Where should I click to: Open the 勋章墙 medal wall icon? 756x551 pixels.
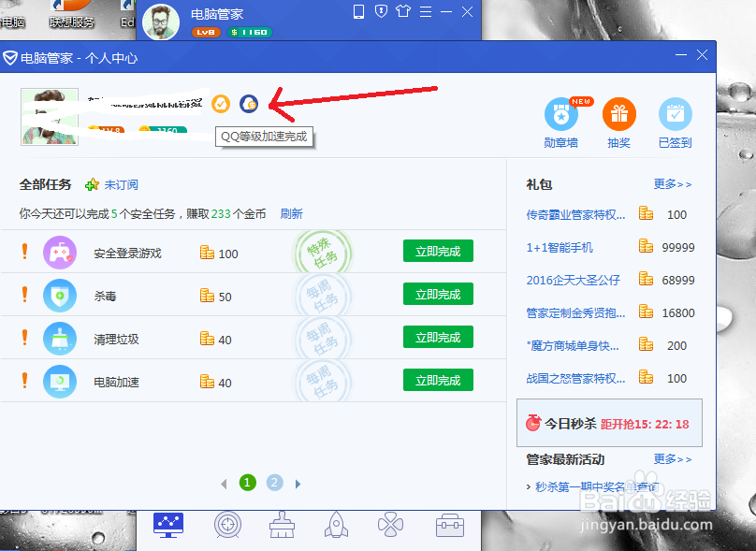pos(560,114)
